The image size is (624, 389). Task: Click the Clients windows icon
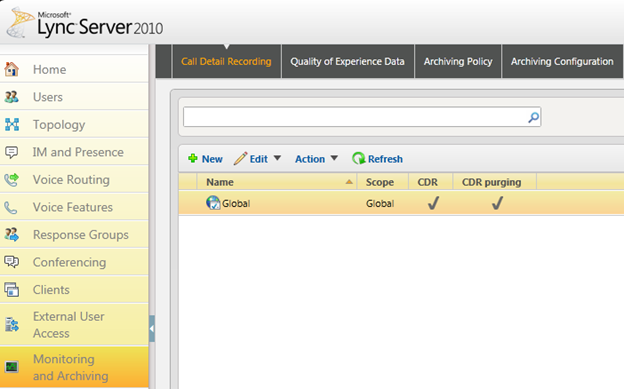click(12, 289)
